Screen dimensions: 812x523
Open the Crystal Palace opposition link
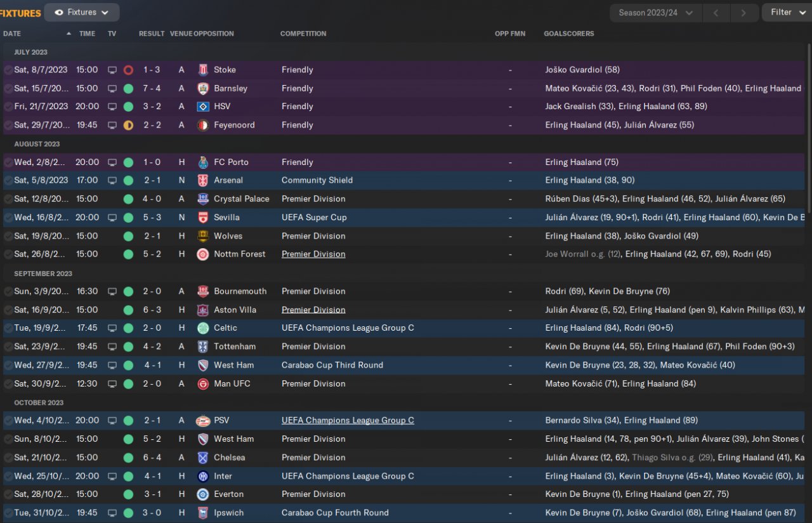(242, 199)
